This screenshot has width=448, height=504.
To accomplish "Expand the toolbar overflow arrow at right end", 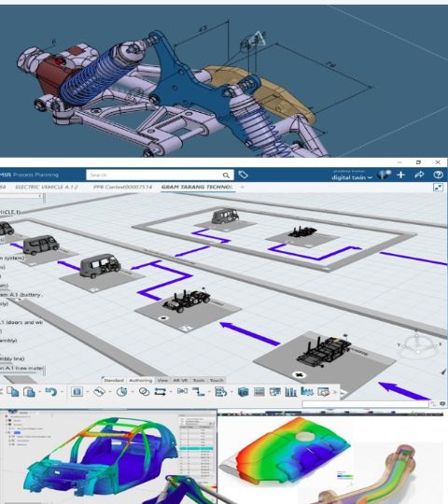I will click(x=335, y=392).
